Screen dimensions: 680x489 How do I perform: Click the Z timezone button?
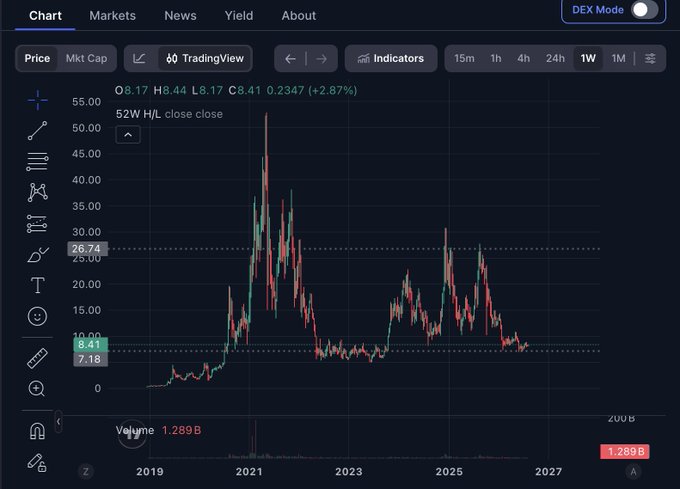tap(86, 471)
